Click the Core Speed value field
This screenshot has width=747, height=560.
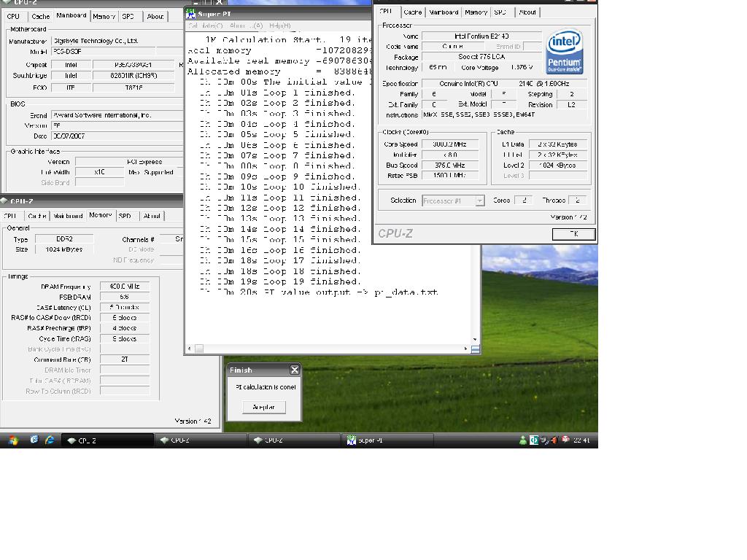pyautogui.click(x=449, y=144)
